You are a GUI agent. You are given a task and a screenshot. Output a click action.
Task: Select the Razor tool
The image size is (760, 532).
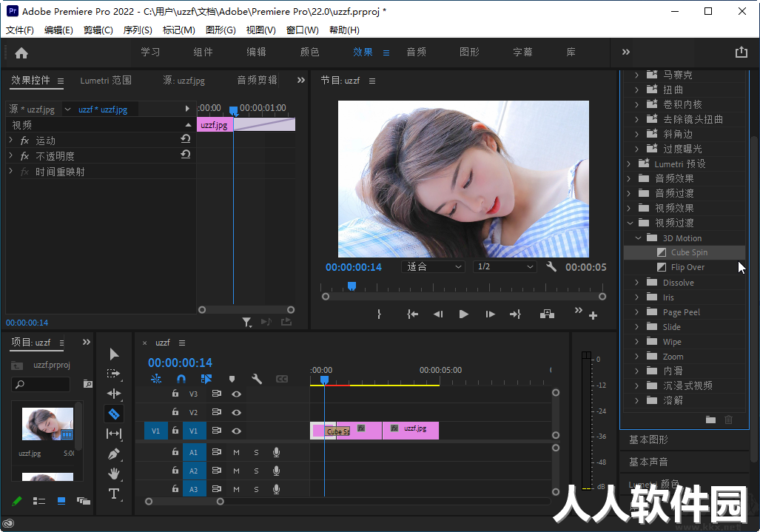click(114, 414)
